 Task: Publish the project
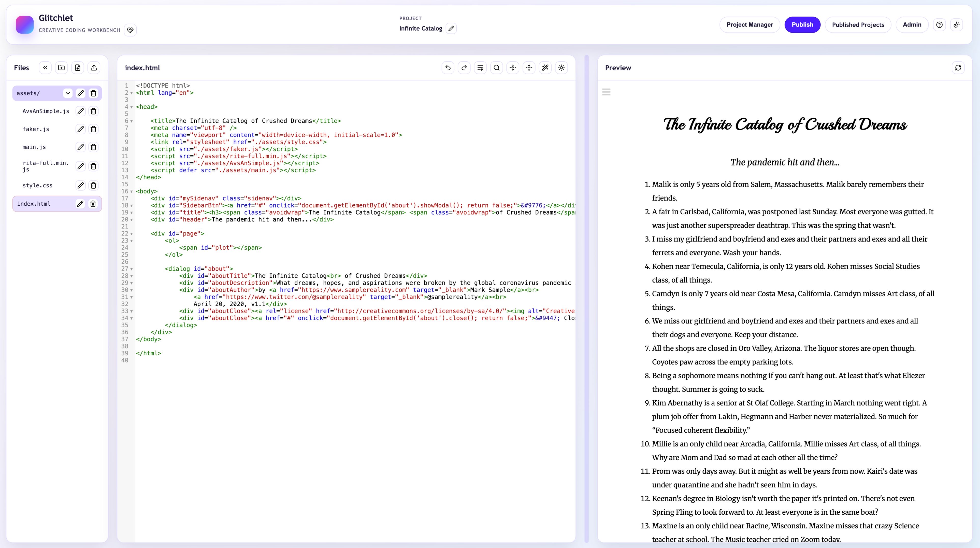[x=802, y=24]
